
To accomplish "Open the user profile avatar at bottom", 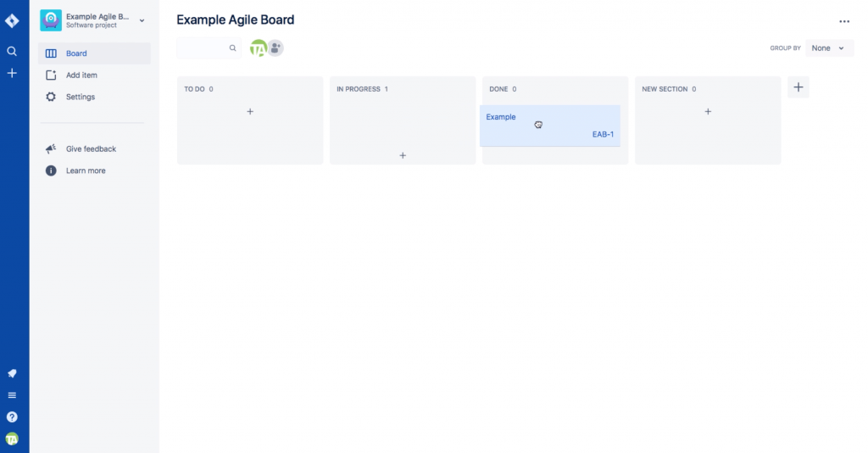I will (12, 439).
